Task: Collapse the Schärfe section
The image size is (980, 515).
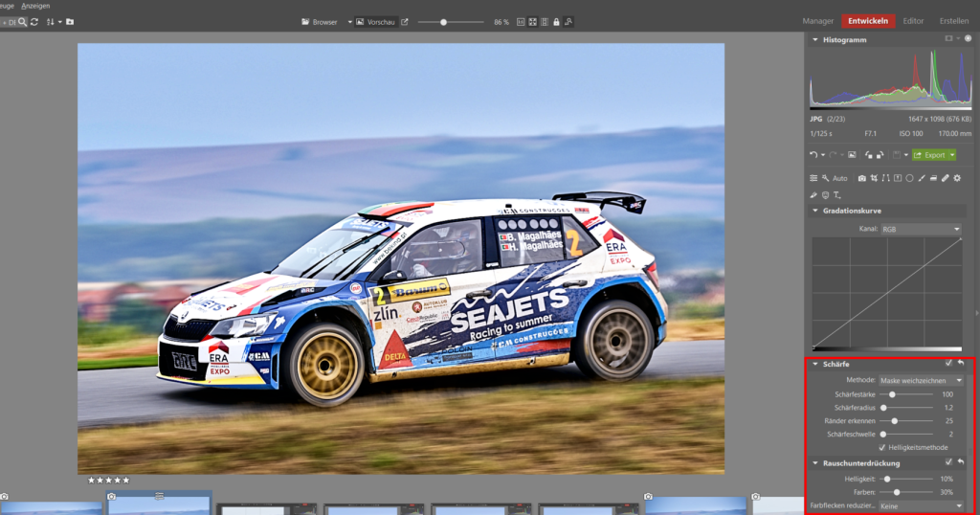Action: (x=815, y=364)
